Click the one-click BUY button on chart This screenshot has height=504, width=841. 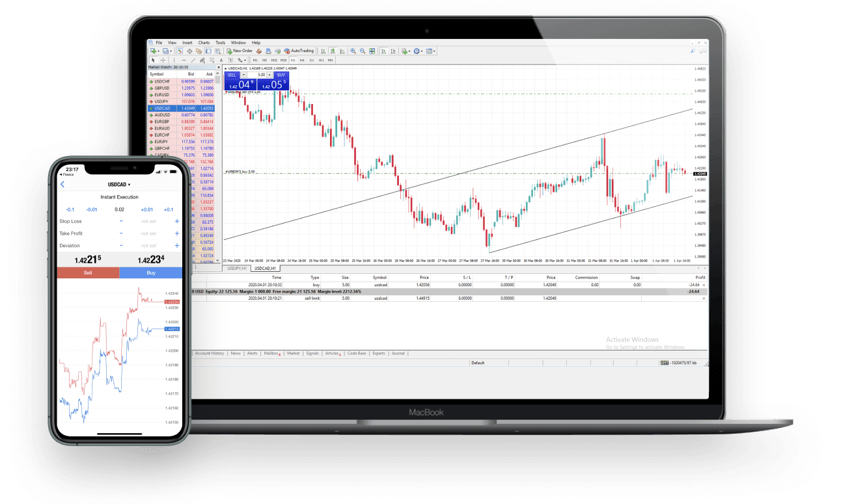pyautogui.click(x=281, y=75)
